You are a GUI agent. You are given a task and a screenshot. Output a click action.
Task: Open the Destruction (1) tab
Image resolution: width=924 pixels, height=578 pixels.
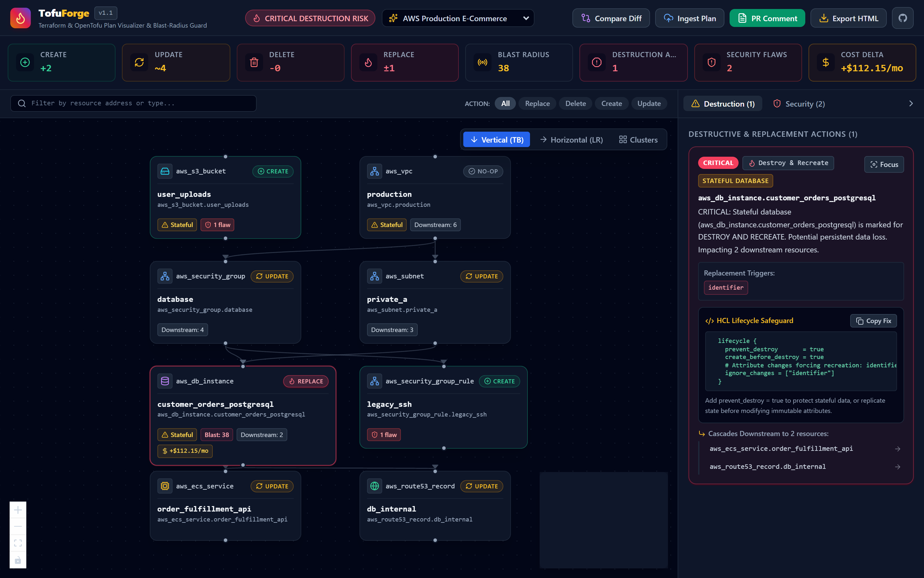point(723,104)
